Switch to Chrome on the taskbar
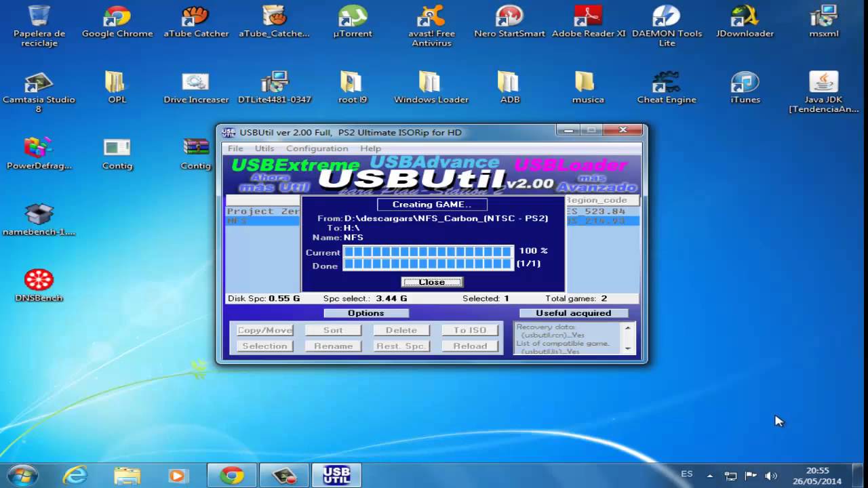 [x=231, y=475]
